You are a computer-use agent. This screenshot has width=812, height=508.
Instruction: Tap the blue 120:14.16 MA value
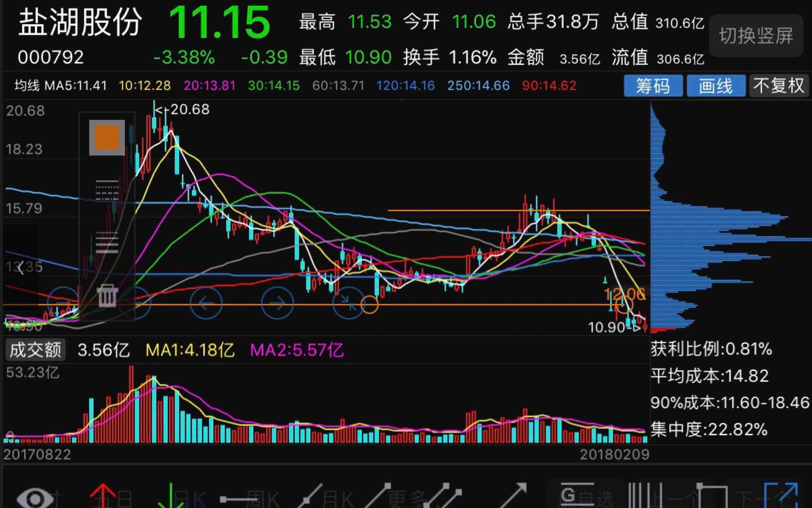pos(406,86)
